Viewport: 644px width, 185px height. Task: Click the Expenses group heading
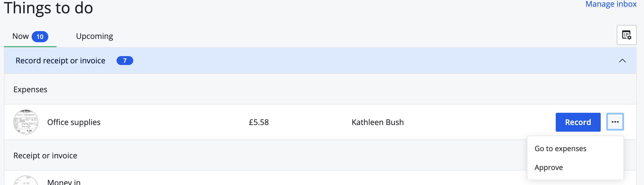click(x=30, y=89)
